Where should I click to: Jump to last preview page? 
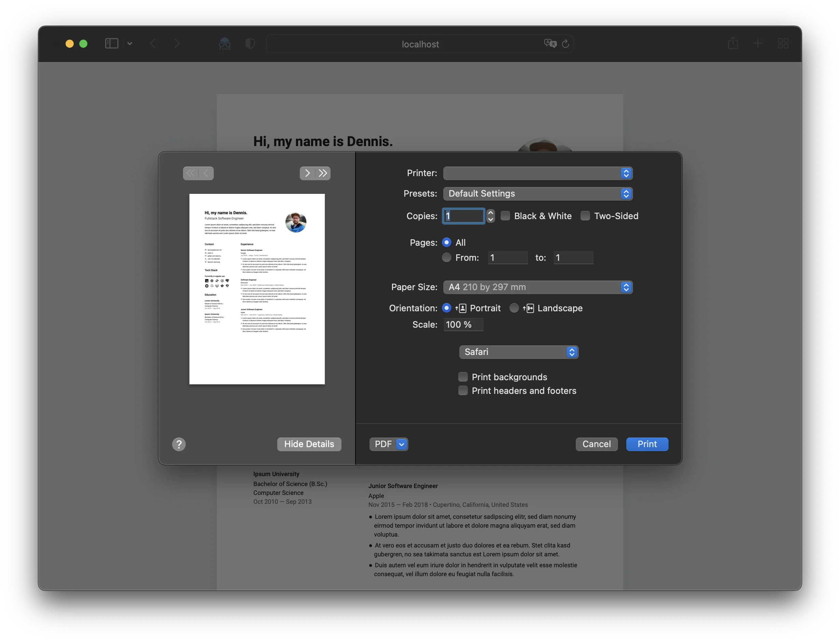[323, 173]
